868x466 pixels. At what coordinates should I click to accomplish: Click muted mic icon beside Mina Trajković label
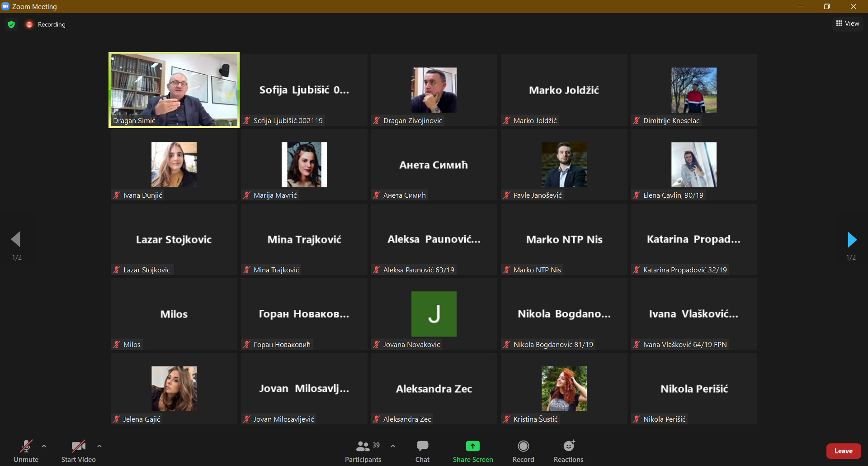tap(247, 270)
